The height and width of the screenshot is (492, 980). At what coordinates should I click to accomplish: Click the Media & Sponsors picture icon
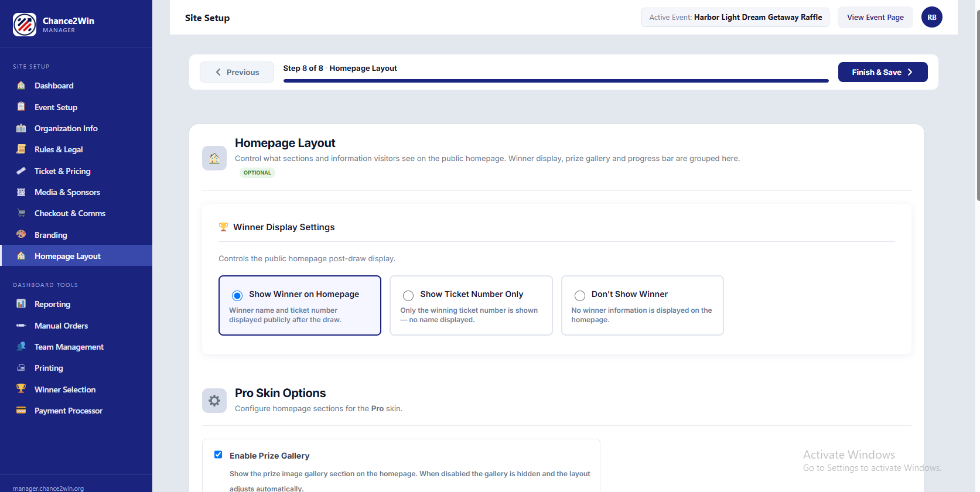(x=21, y=192)
